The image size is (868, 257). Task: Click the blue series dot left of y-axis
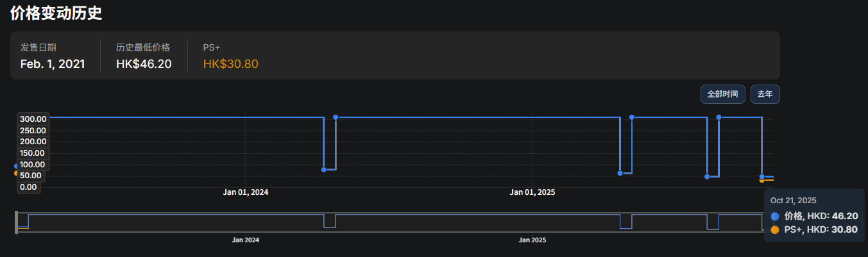click(16, 166)
